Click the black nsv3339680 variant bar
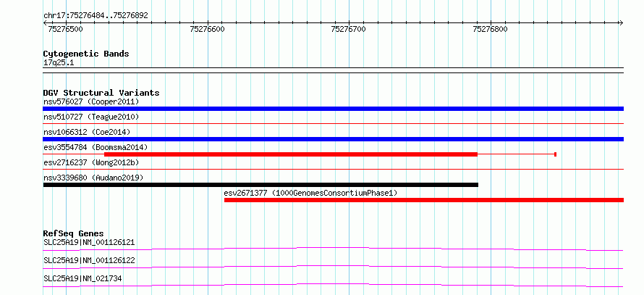Viewport: 644px width, 295px height. pyautogui.click(x=260, y=185)
